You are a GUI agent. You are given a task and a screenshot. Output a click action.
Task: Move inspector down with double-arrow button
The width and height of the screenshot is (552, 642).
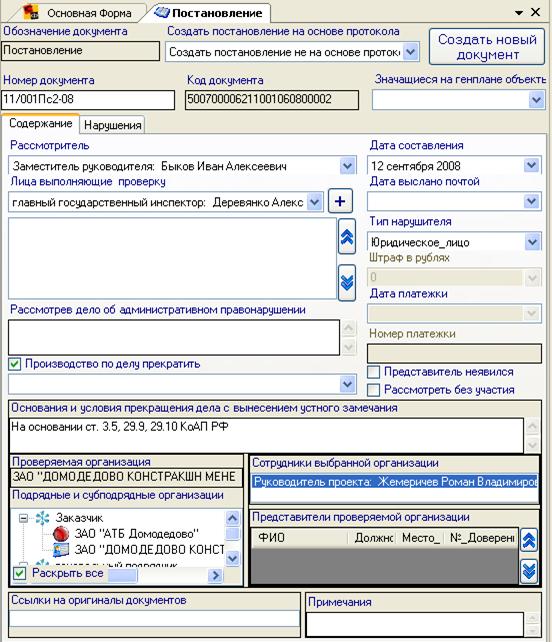[347, 283]
